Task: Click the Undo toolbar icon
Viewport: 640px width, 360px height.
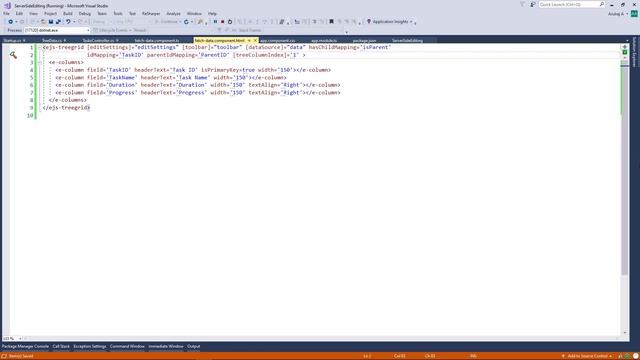Action: click(x=68, y=22)
